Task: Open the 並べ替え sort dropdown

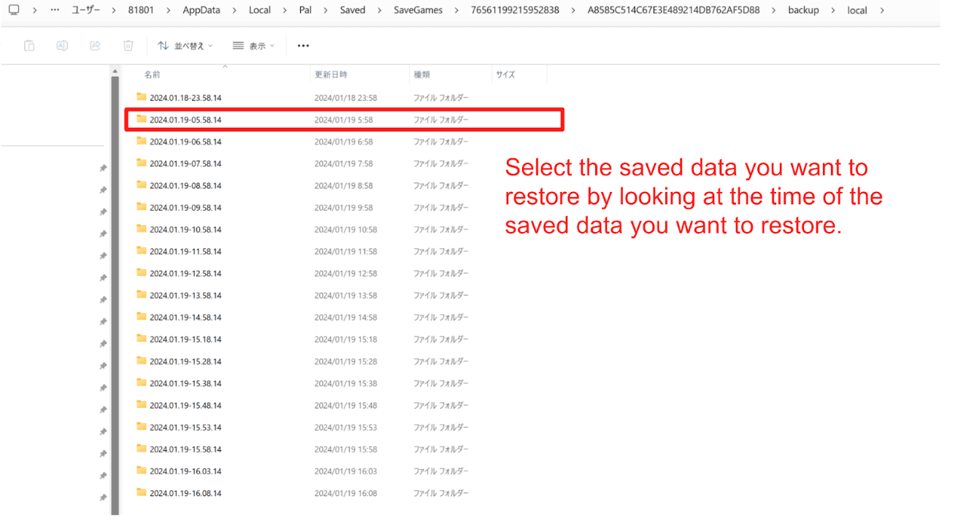Action: (185, 46)
